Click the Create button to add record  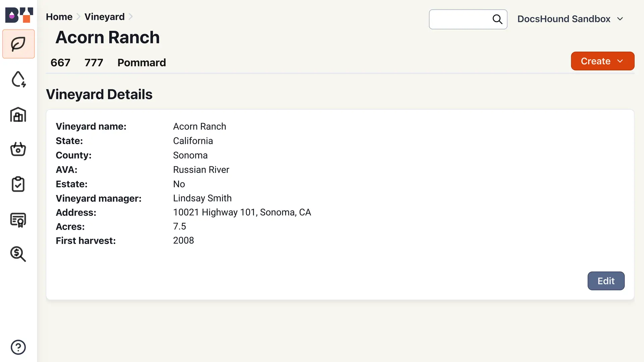[x=602, y=61]
